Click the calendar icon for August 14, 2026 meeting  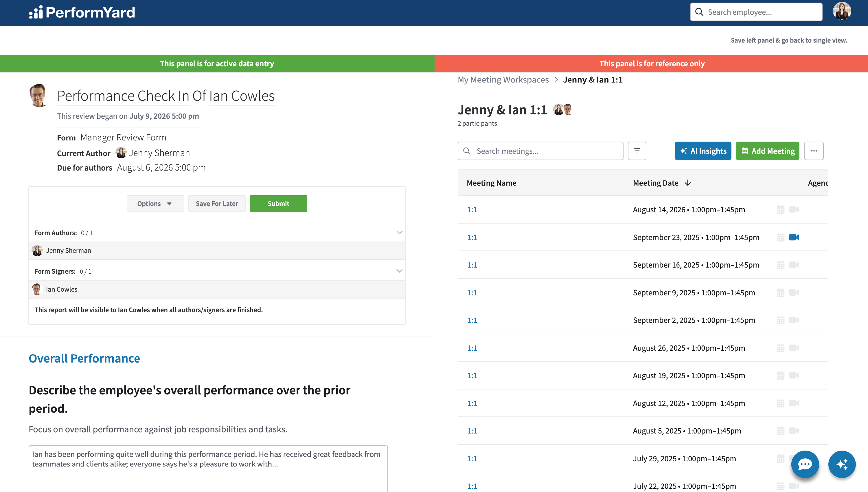(780, 209)
